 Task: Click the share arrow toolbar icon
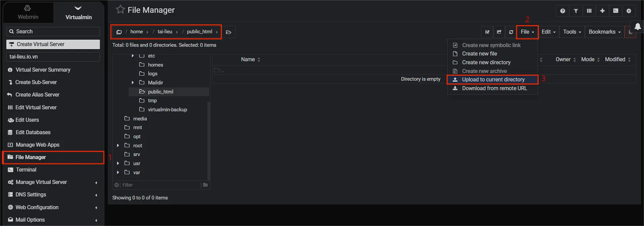(x=499, y=32)
